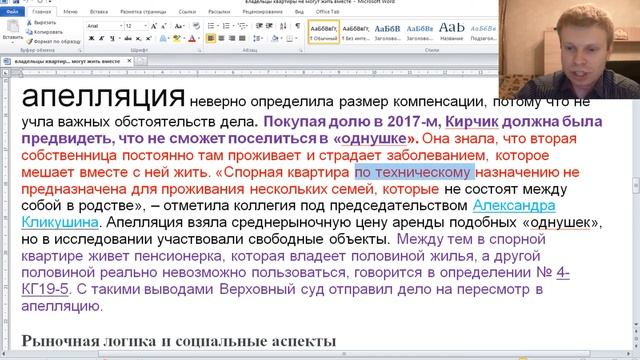Toggle italic (К) formatting
The image size is (640, 360).
pos(101,38)
